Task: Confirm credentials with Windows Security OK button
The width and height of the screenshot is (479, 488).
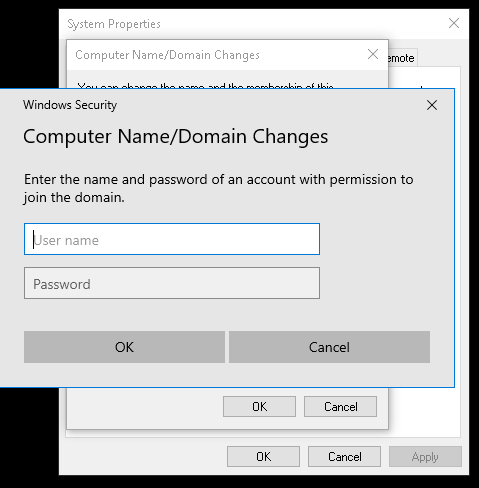Action: pos(124,347)
